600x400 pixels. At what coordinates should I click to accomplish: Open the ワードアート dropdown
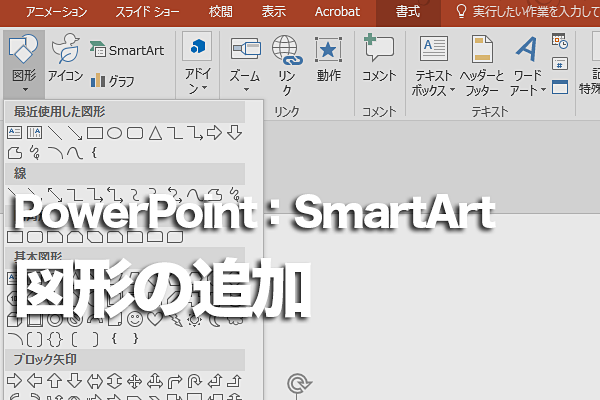click(527, 66)
